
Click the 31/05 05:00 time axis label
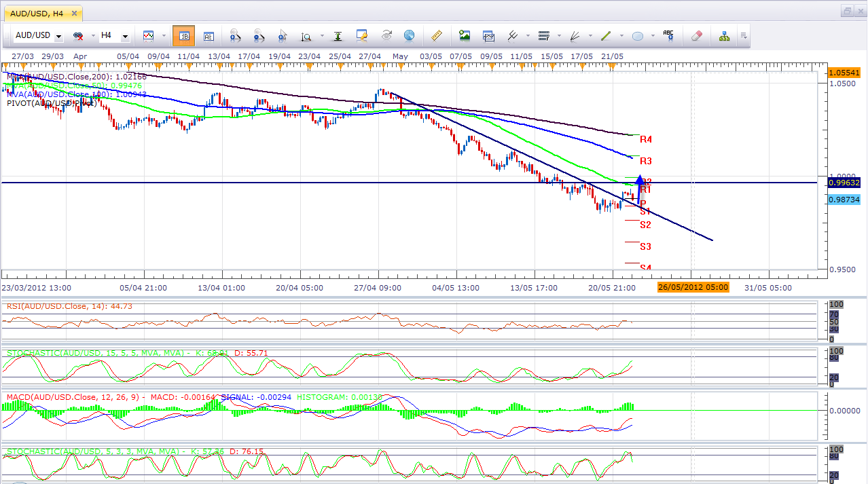[768, 287]
